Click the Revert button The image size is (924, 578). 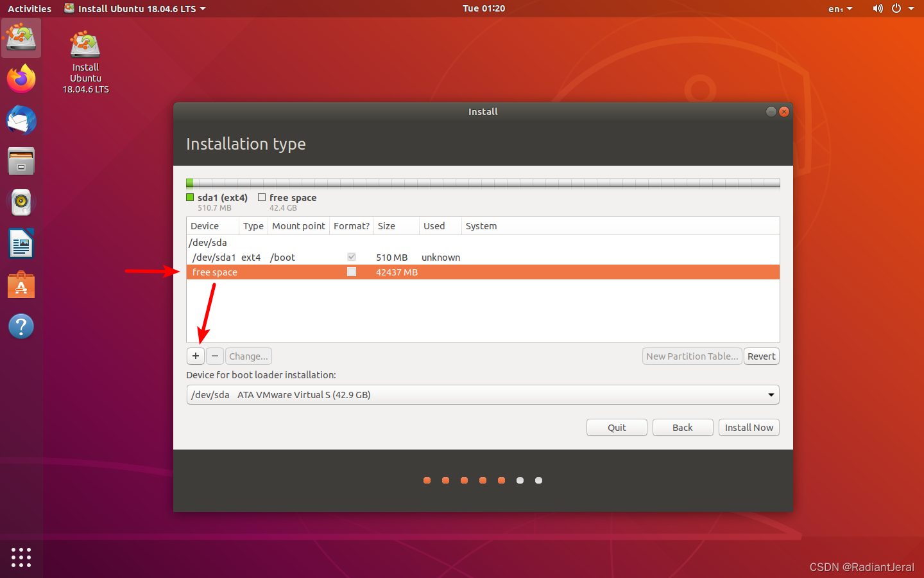click(762, 356)
